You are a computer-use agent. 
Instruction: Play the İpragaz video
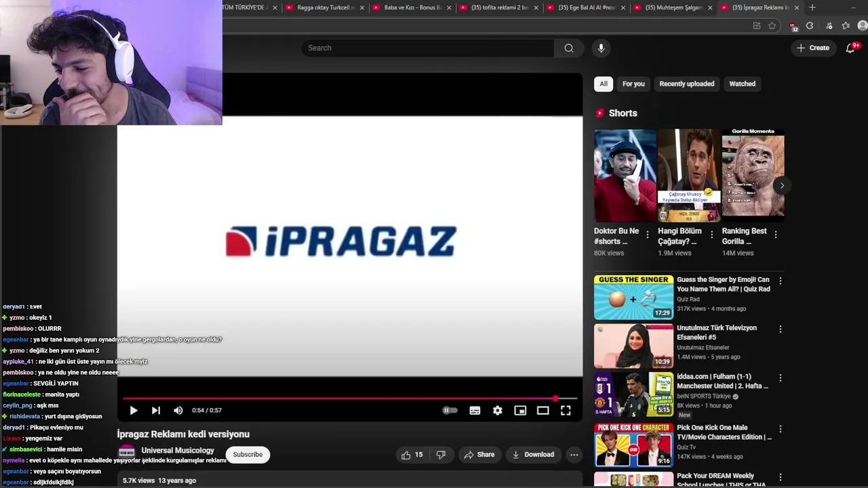pos(134,410)
